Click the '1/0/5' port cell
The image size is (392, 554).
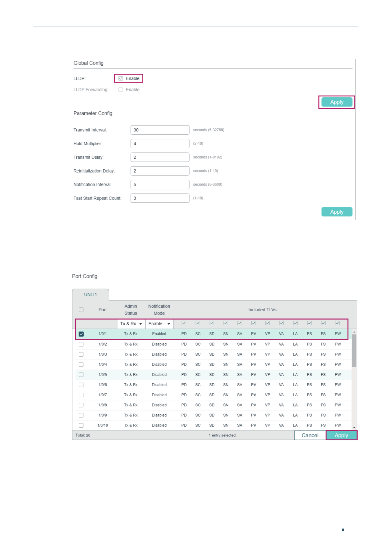[102, 375]
